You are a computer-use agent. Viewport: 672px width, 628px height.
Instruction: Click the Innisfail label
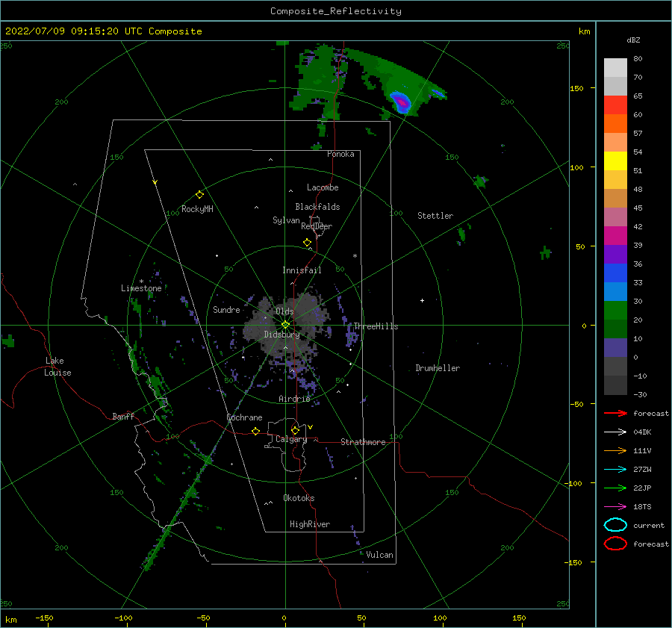tap(302, 270)
